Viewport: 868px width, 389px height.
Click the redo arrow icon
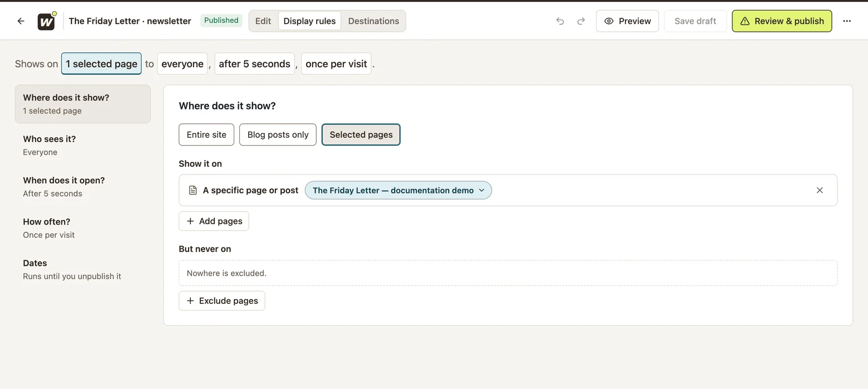tap(581, 21)
